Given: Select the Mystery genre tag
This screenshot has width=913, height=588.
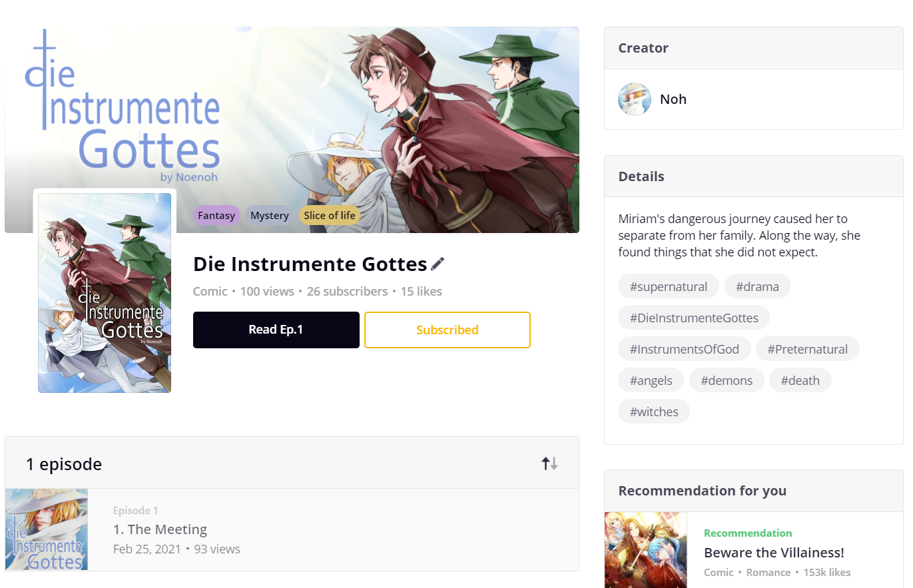Looking at the screenshot, I should [x=270, y=215].
